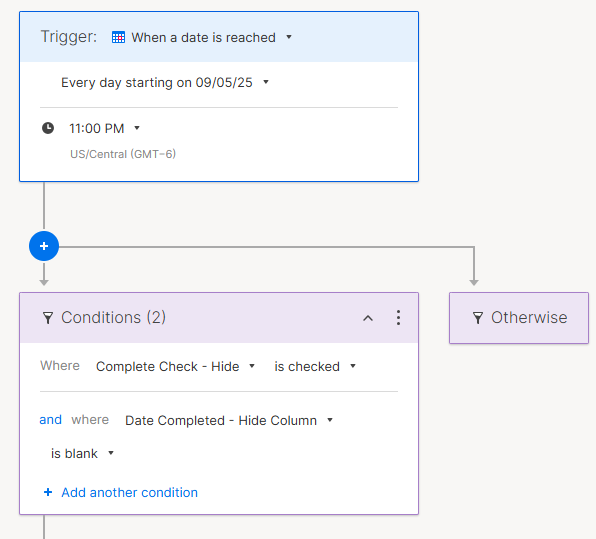This screenshot has width=596, height=539.
Task: Select the Otherwise path block
Action: (519, 318)
